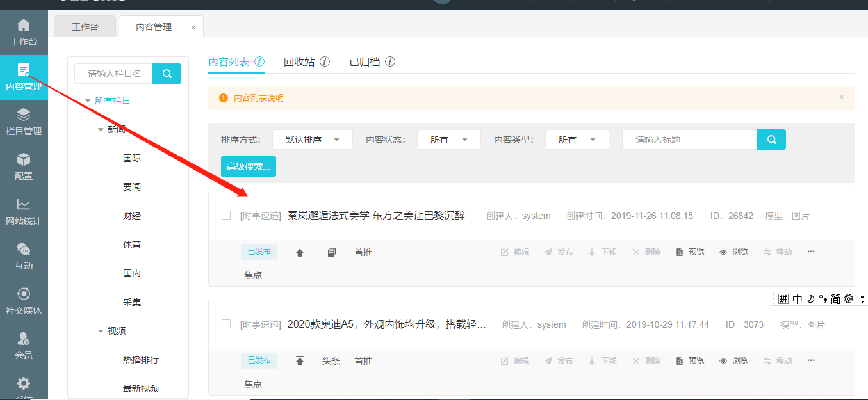This screenshot has height=400, width=868.
Task: Check the box for 2020款奥迪A5 article
Action: pos(226,324)
